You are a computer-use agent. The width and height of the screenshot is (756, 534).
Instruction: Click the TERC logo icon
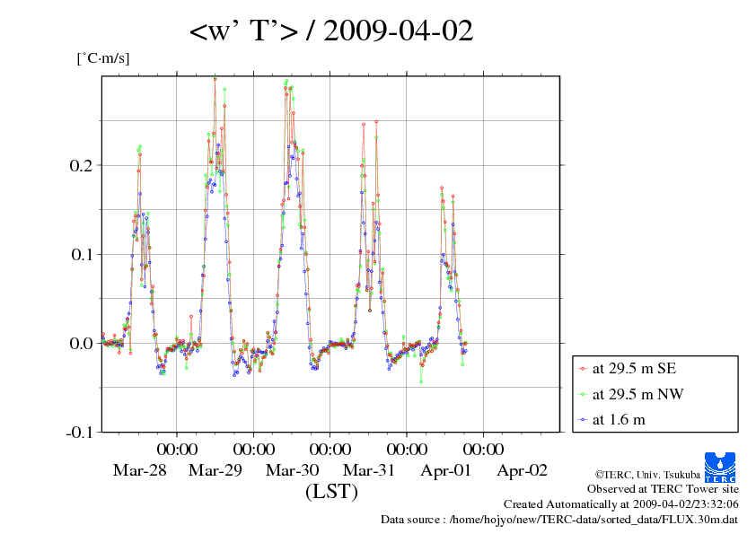(720, 468)
